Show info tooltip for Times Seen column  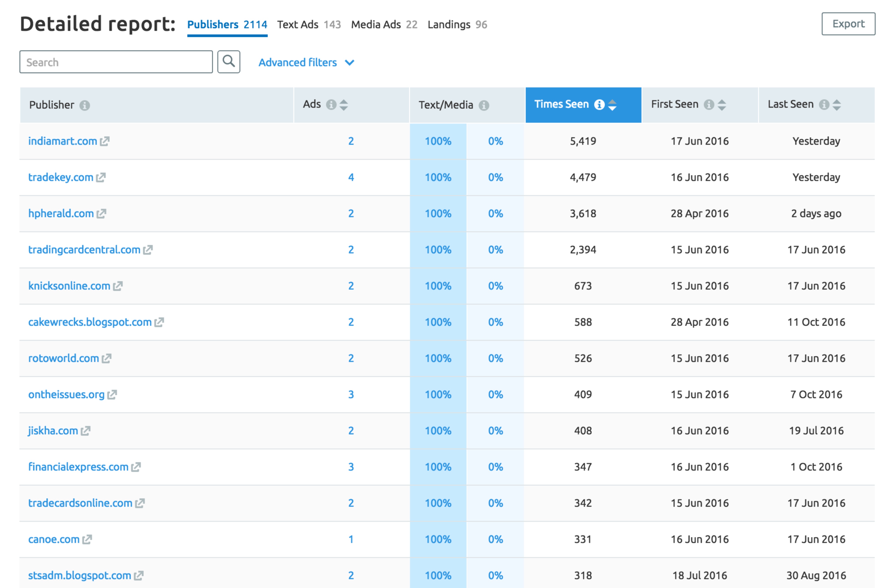pos(599,104)
